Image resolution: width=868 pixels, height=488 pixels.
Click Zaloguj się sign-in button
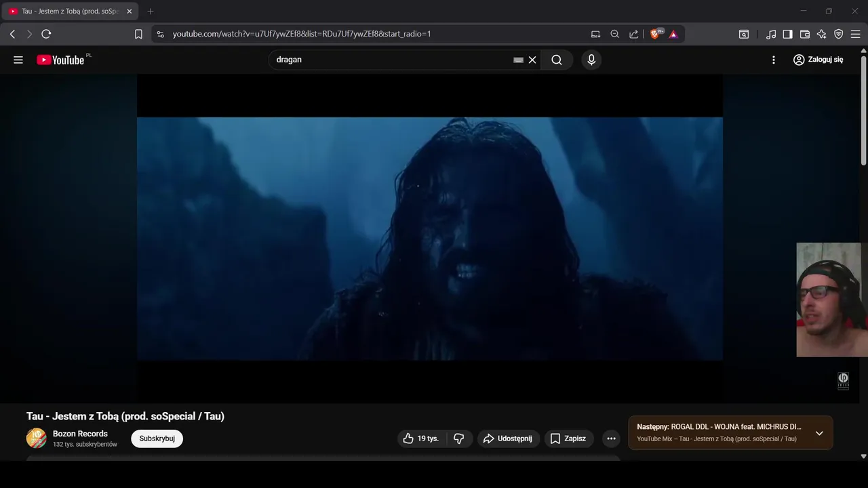tap(818, 60)
